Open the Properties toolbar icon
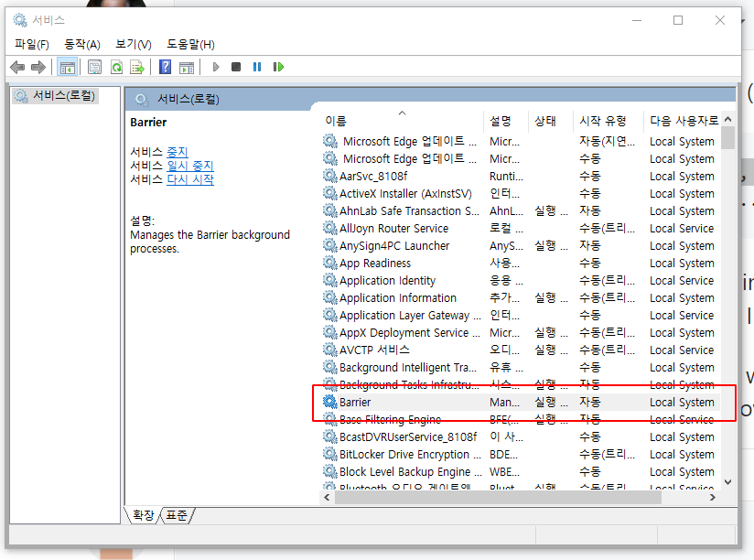 [95, 67]
